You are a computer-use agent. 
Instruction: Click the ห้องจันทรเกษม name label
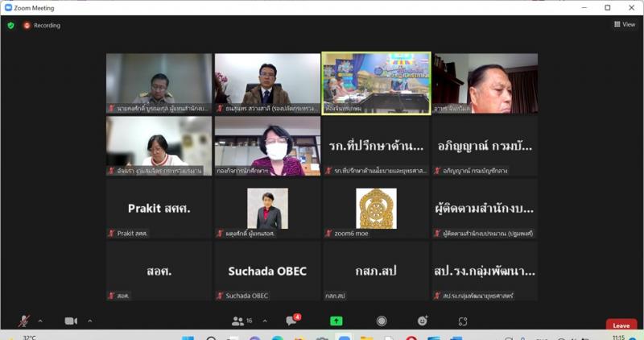(344, 109)
